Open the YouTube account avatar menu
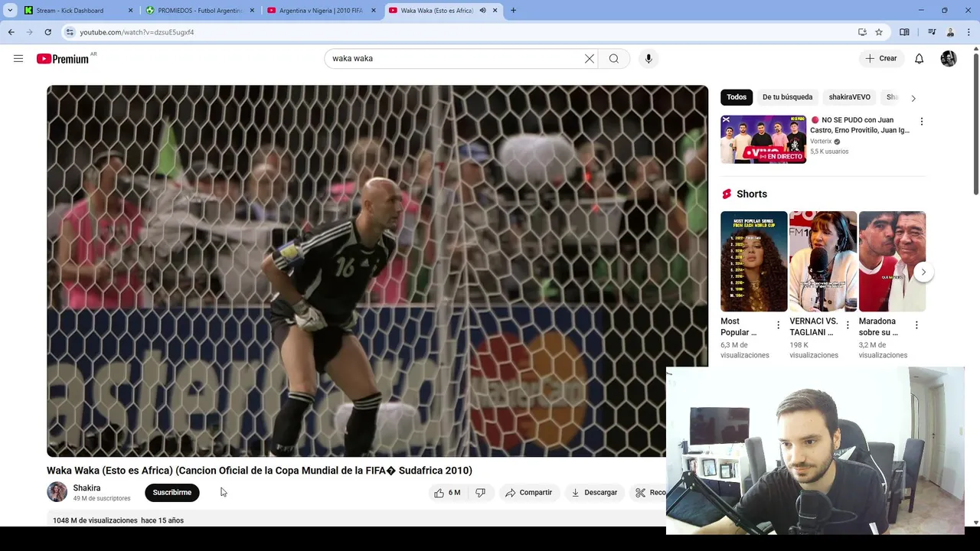 point(949,59)
